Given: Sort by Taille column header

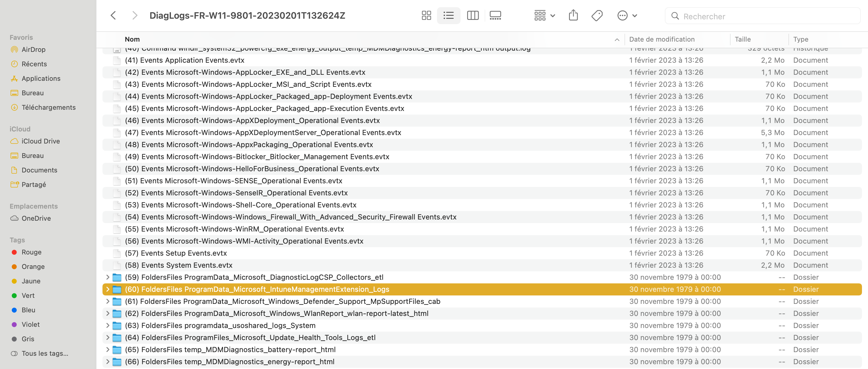Looking at the screenshot, I should coord(742,39).
